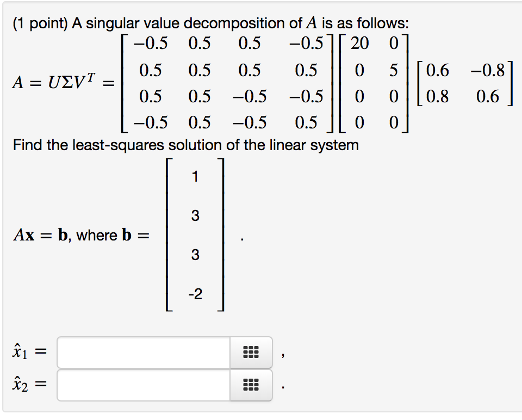Click the b vector entry -2
The height and width of the screenshot is (420, 522).
click(x=194, y=294)
